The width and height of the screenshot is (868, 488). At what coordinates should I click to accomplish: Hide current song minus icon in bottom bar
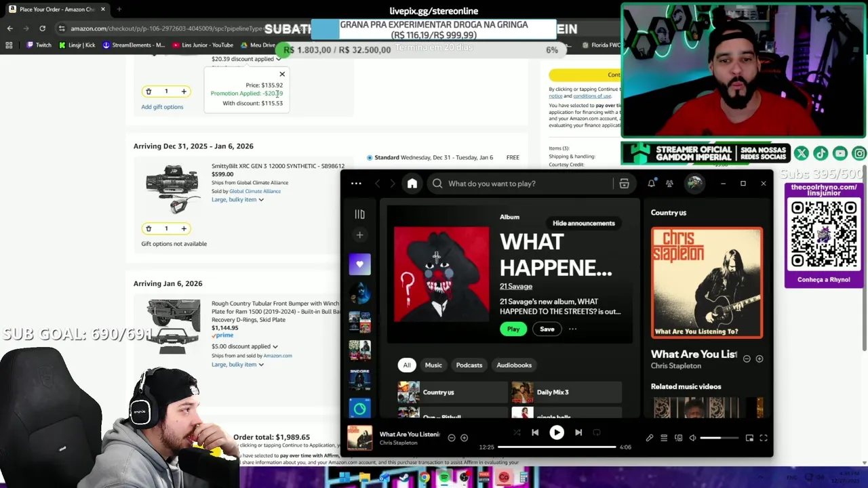[451, 438]
